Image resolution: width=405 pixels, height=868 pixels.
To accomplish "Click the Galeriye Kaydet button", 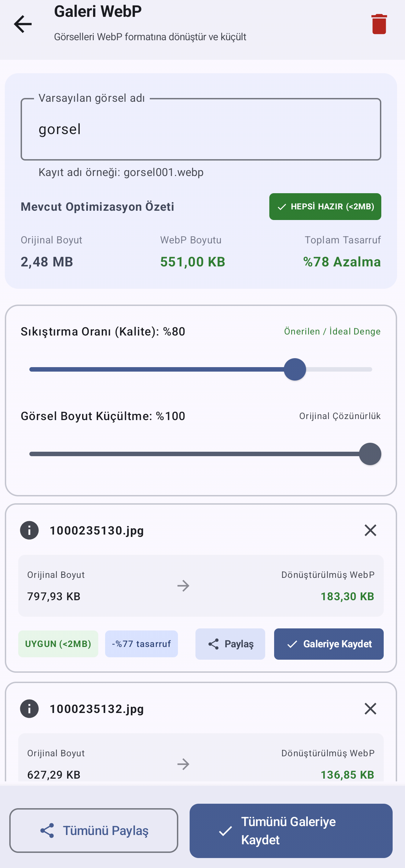I will pyautogui.click(x=329, y=644).
